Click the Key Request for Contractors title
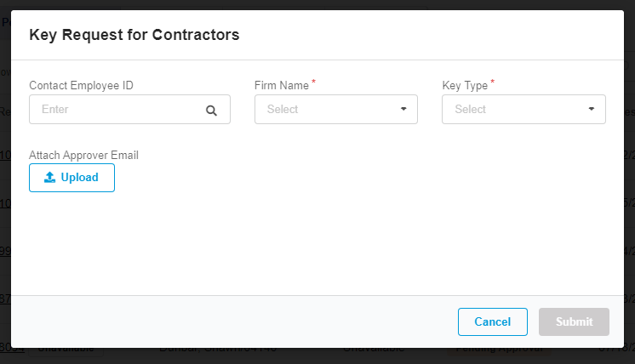 [x=134, y=35]
